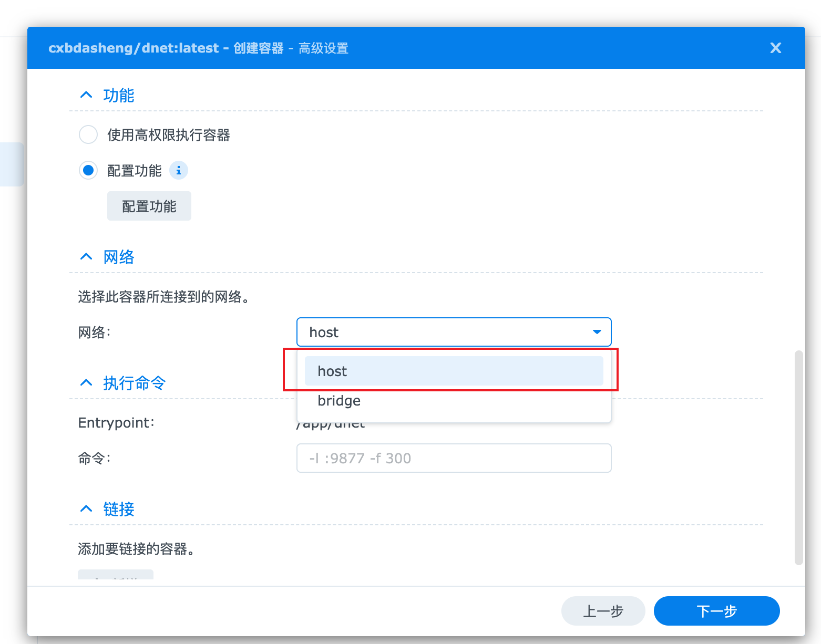Screen dimensions: 821x644
Task: Close the create container dialog
Action: (775, 48)
